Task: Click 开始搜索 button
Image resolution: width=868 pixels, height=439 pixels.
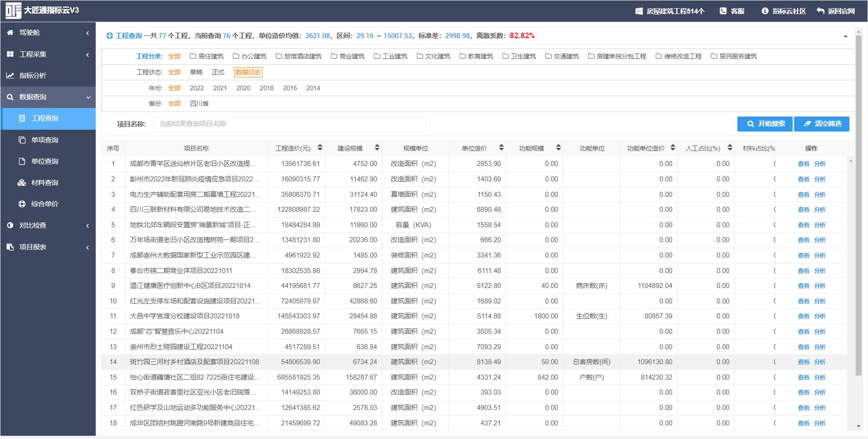Action: [765, 124]
